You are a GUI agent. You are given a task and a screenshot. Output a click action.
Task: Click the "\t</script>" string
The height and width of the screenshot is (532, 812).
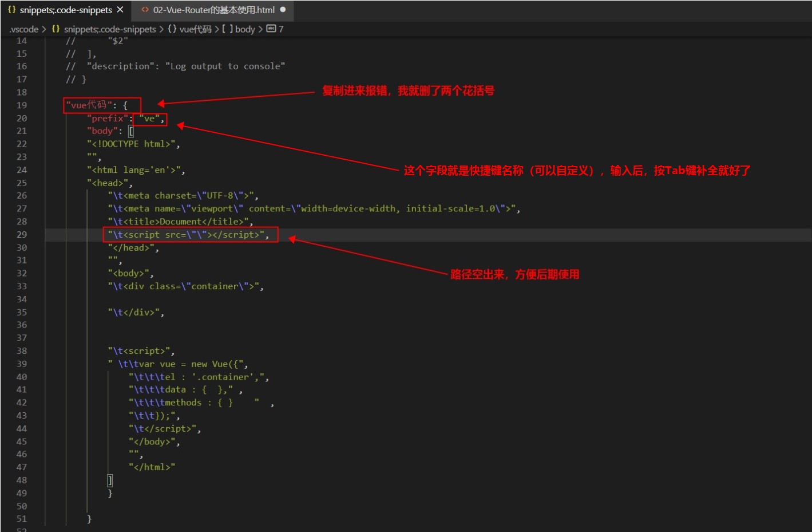point(163,429)
